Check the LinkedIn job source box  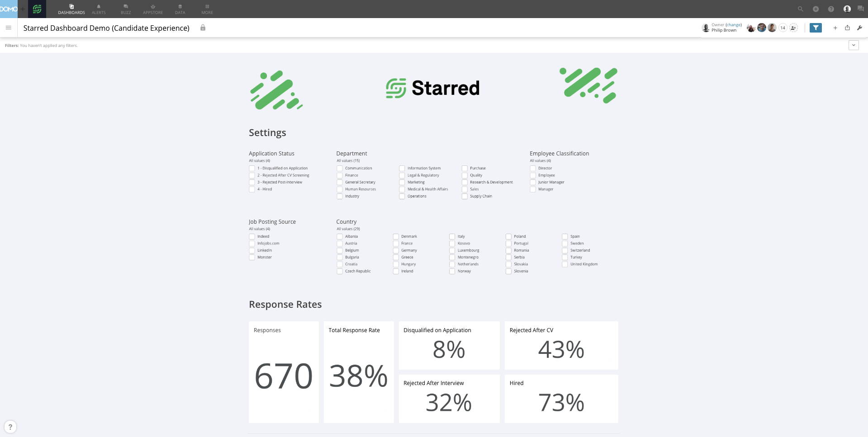tap(252, 250)
